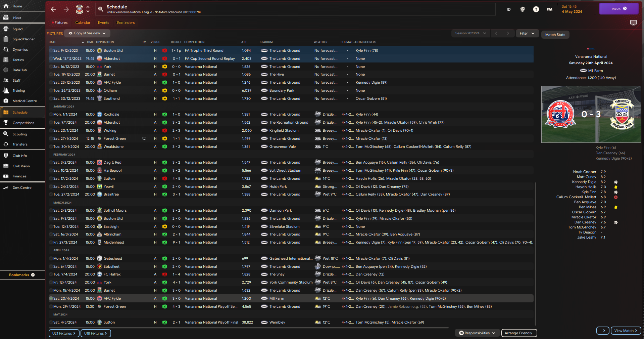Sort by the ATT column header
The image size is (644, 339).
point(244,42)
